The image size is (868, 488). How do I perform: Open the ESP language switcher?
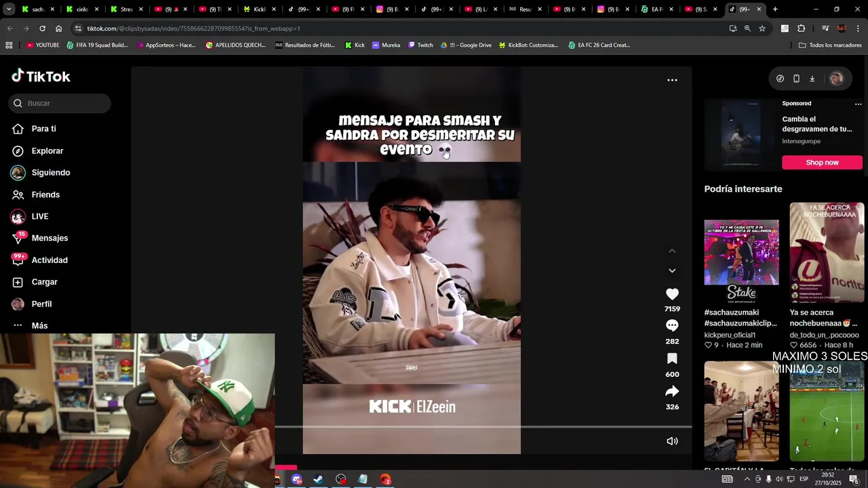(x=804, y=479)
